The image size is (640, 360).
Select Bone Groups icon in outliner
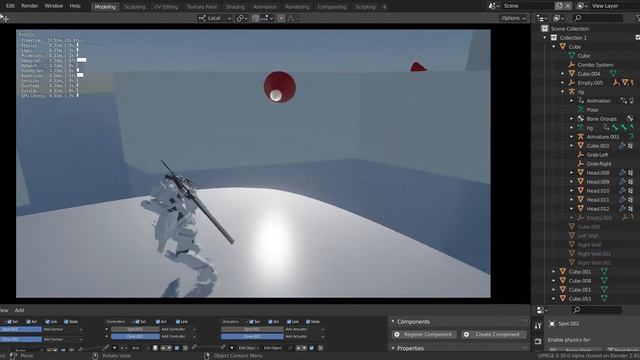581,119
